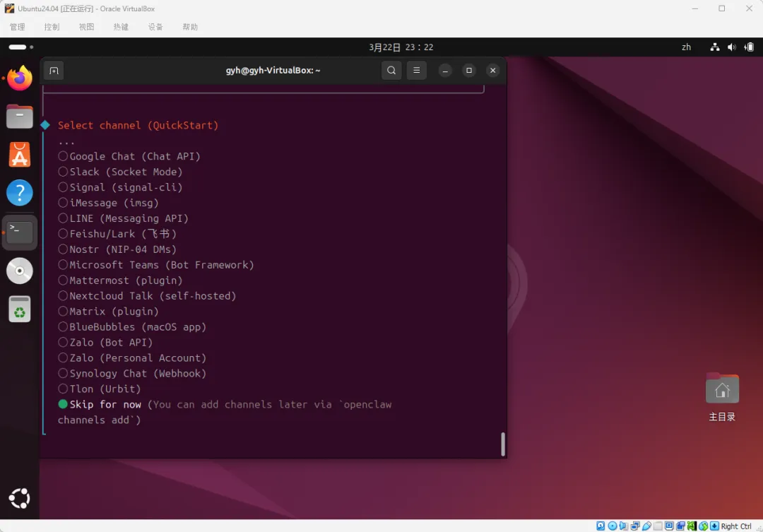The height and width of the screenshot is (532, 763).
Task: Select the Zalo (Personal Account) option
Action: [x=132, y=358]
